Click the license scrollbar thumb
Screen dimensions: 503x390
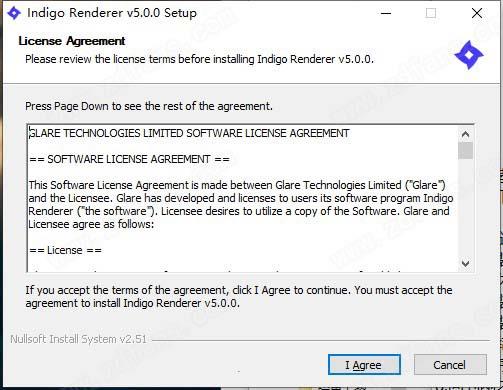pyautogui.click(x=466, y=151)
